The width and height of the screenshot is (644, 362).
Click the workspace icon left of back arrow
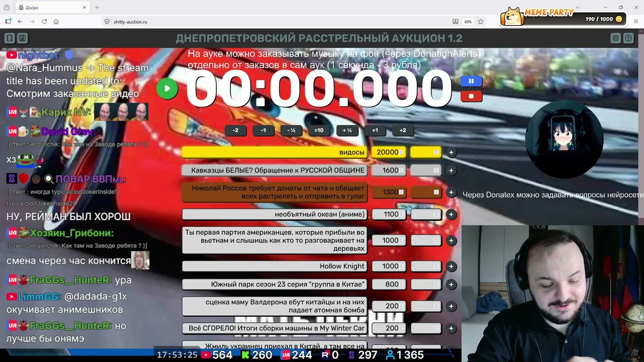(8, 22)
